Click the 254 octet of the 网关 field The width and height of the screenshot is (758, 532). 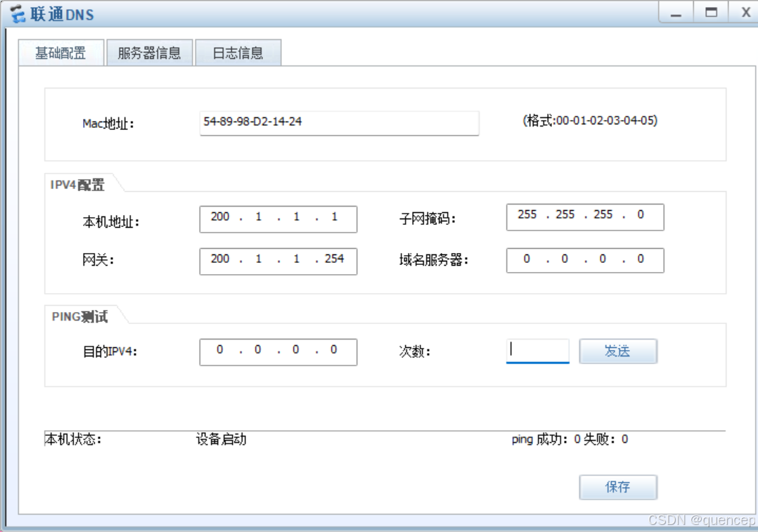[334, 259]
